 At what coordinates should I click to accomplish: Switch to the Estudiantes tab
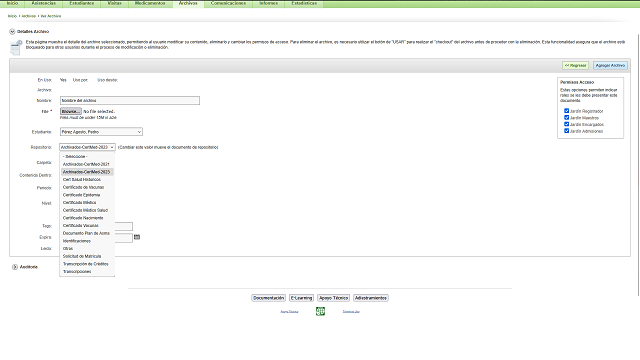(x=82, y=3)
